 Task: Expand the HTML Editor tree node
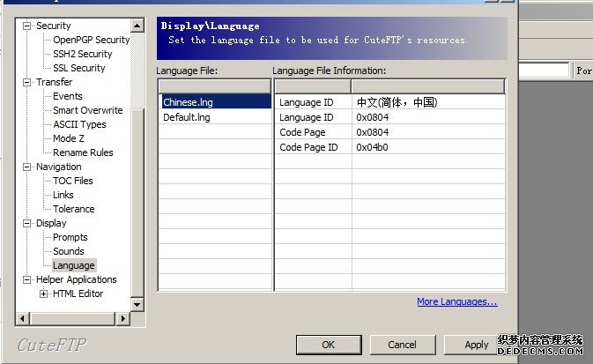[x=43, y=293]
